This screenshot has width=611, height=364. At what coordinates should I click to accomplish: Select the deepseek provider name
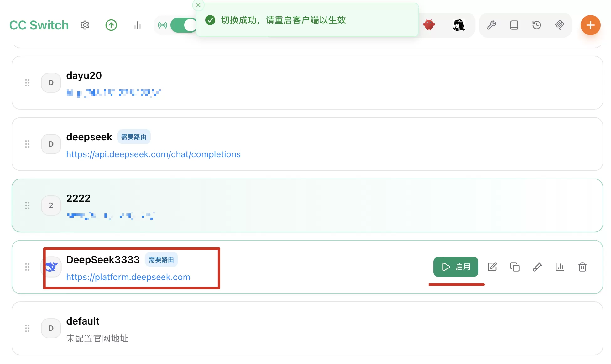tap(89, 137)
